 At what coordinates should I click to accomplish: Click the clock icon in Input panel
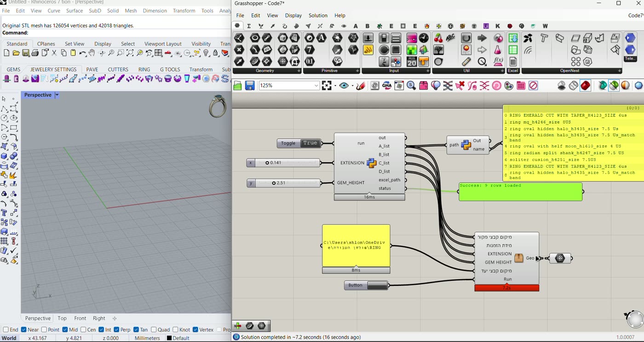point(424,38)
